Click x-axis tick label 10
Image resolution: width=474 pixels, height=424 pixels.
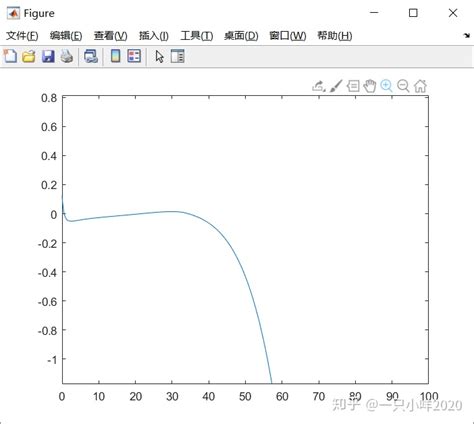point(99,397)
